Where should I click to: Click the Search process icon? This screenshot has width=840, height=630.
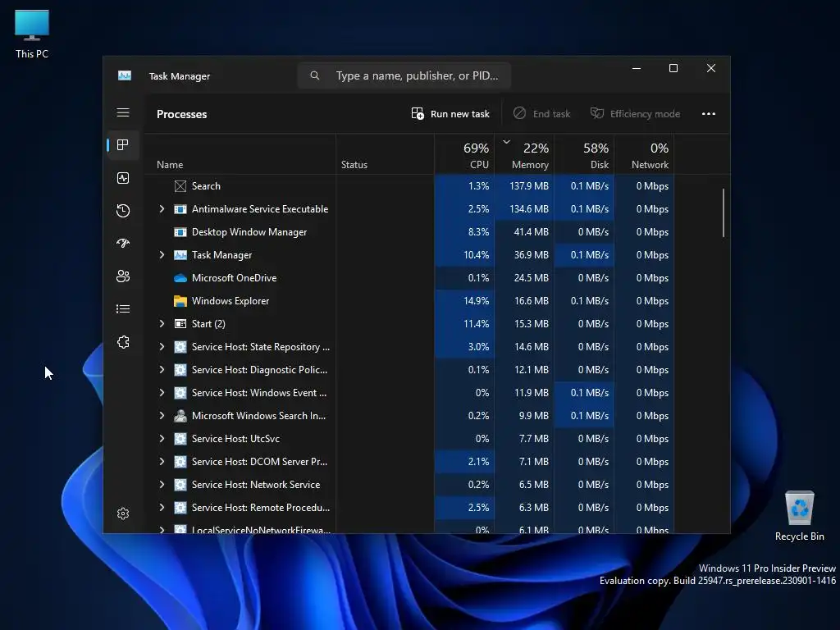[180, 186]
